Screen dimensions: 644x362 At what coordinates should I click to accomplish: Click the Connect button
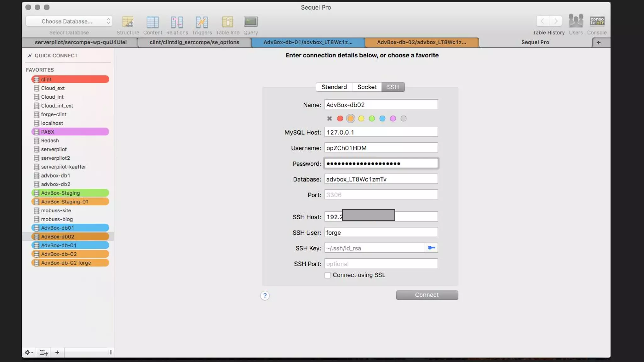click(x=427, y=295)
